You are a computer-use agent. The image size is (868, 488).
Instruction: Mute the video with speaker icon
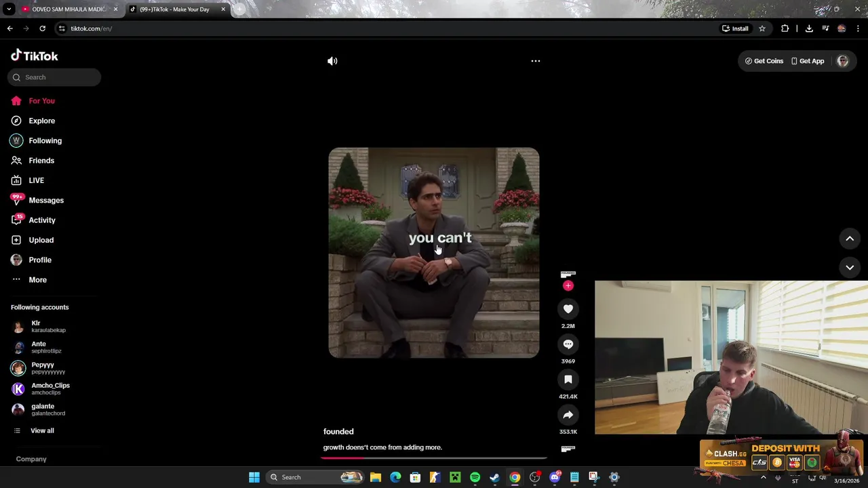[x=332, y=61]
